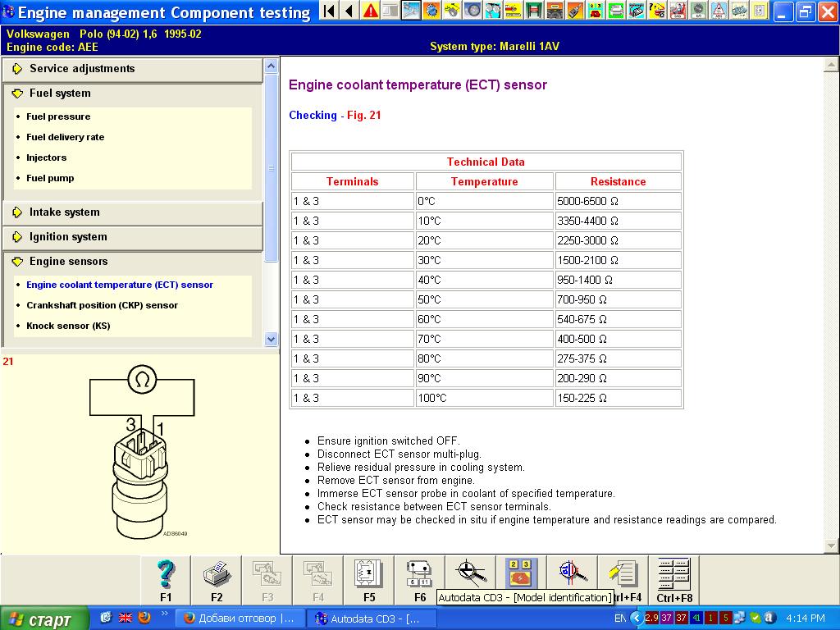Click the previous page arrow in toolbar
Image resolution: width=840 pixels, height=630 pixels.
(x=349, y=11)
